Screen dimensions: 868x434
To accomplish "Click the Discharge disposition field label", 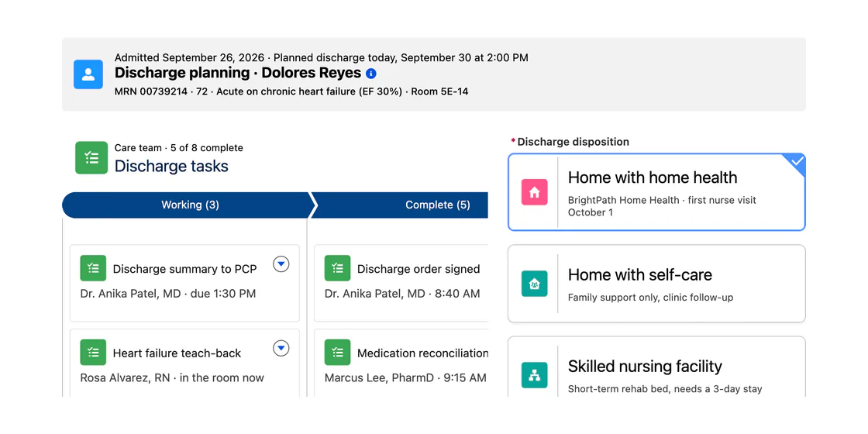I will click(573, 142).
